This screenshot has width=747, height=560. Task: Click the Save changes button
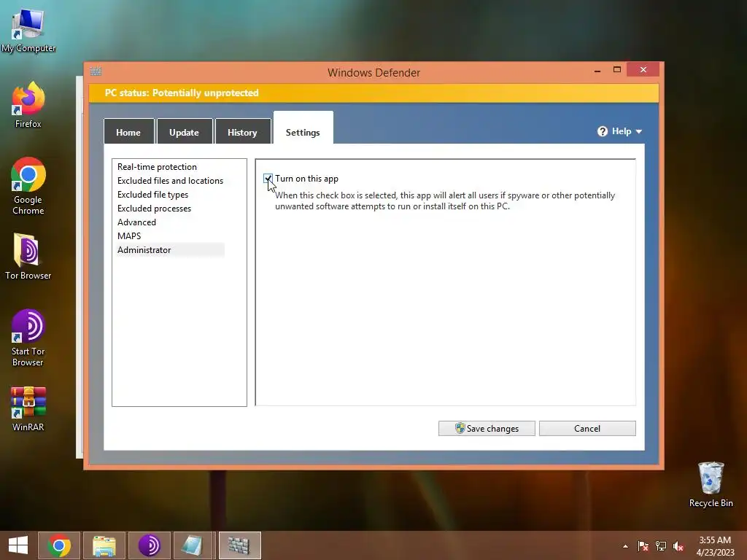click(487, 428)
